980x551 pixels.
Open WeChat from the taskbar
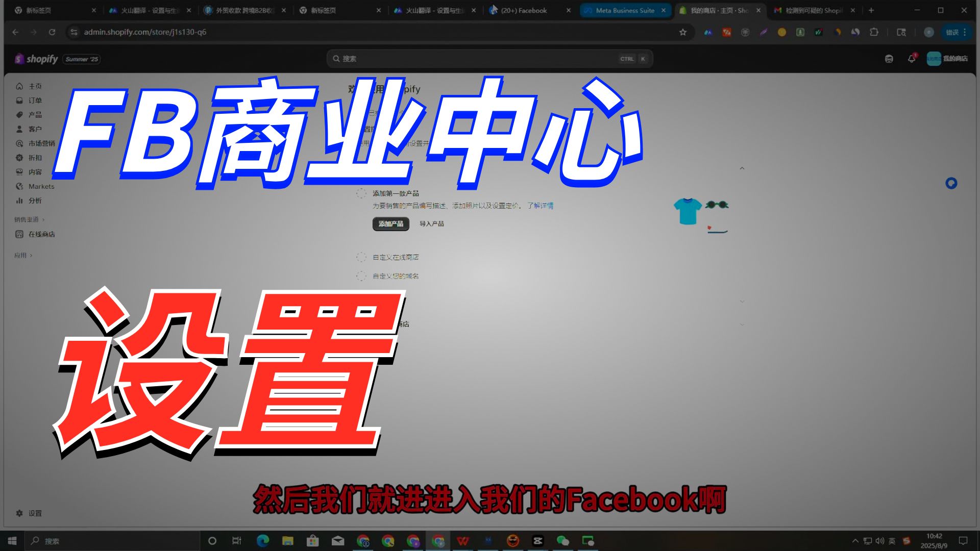(562, 541)
